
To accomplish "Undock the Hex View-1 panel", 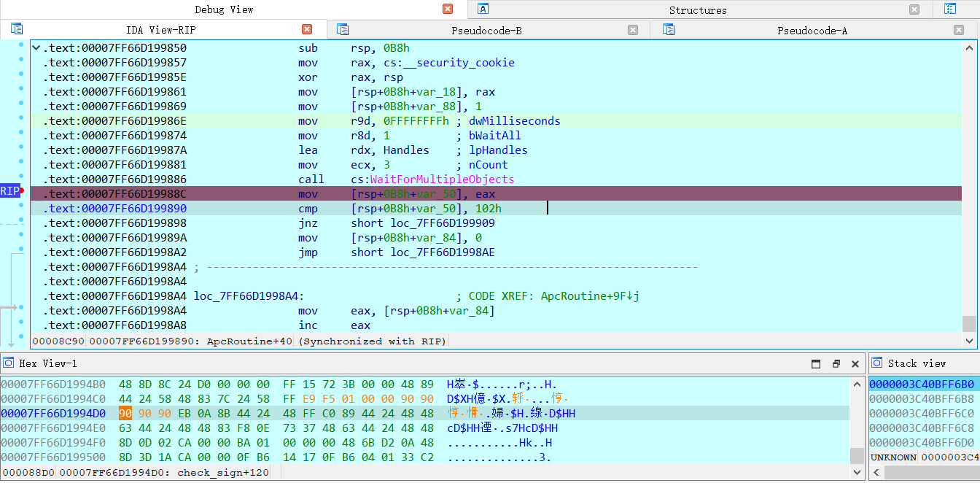I will (x=836, y=363).
